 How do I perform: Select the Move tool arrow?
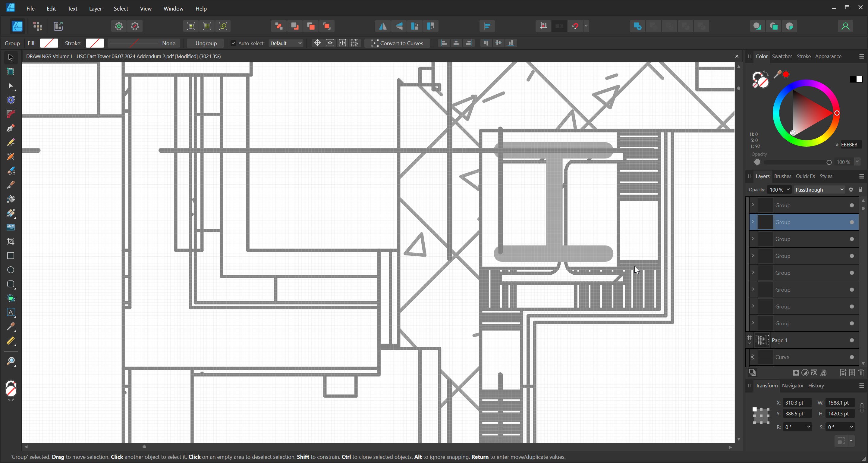point(11,57)
